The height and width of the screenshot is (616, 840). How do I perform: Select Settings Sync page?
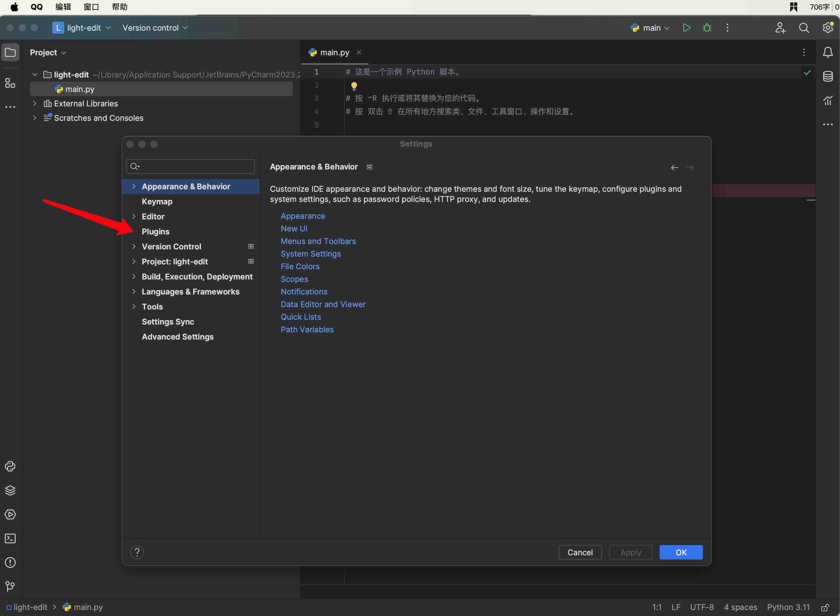click(x=167, y=322)
